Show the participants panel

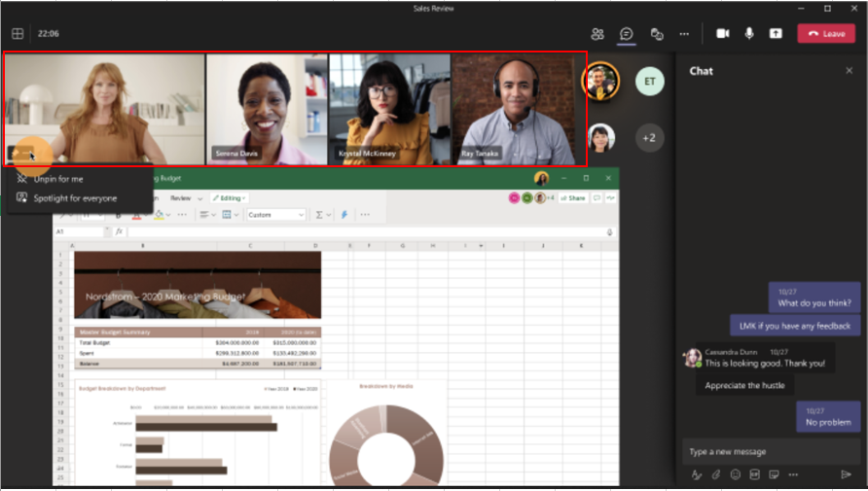[597, 34]
